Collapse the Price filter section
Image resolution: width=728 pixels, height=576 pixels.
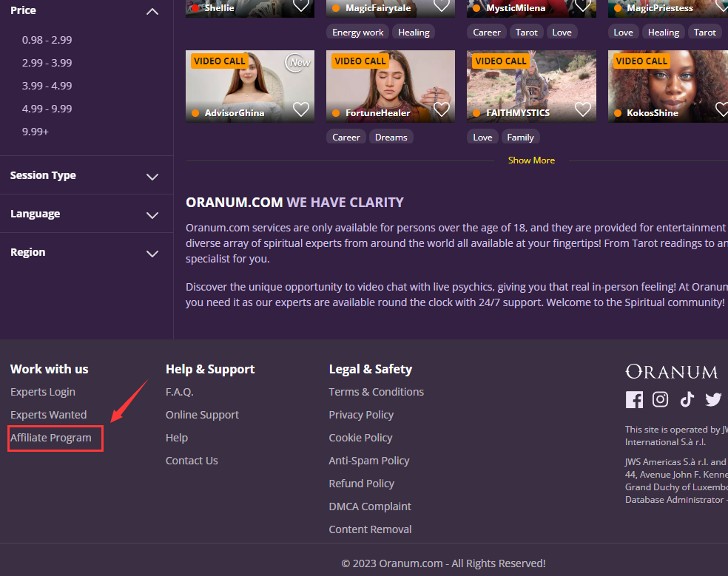click(152, 12)
